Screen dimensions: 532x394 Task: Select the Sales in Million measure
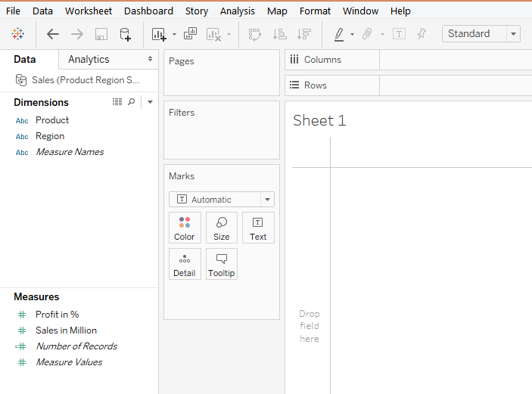(66, 330)
